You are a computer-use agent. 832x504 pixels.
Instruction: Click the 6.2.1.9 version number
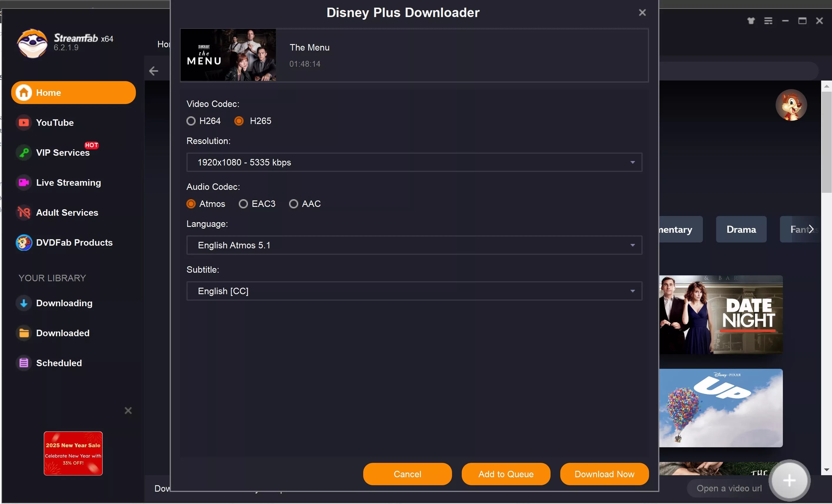click(66, 48)
